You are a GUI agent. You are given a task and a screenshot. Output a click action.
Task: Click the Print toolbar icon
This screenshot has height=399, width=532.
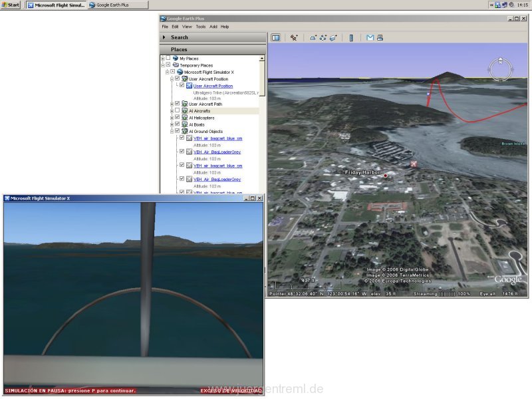pyautogui.click(x=380, y=38)
